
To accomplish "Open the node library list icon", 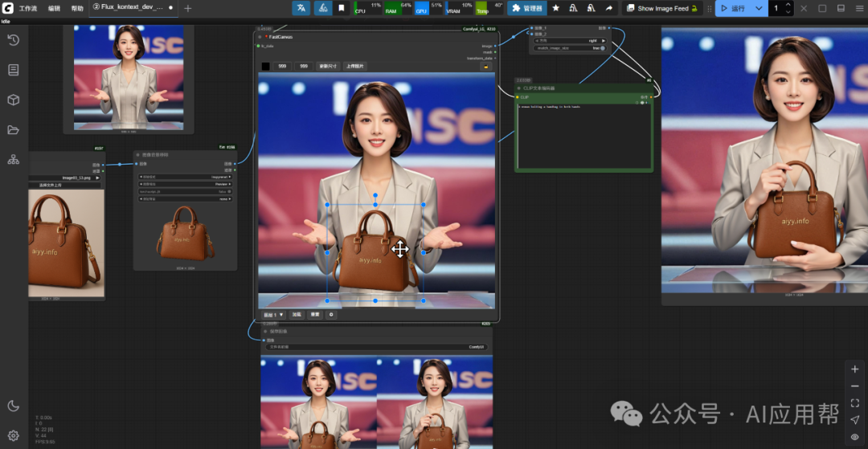I will click(14, 70).
